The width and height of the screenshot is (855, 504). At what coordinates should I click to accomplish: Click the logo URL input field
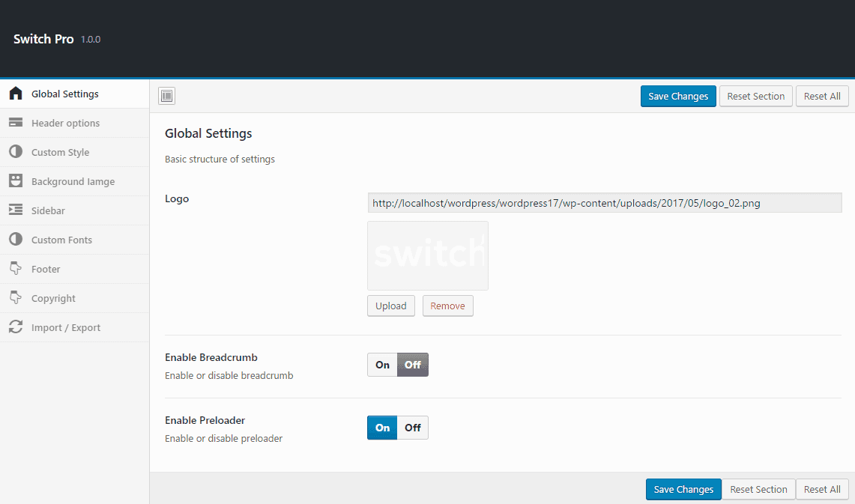point(604,203)
